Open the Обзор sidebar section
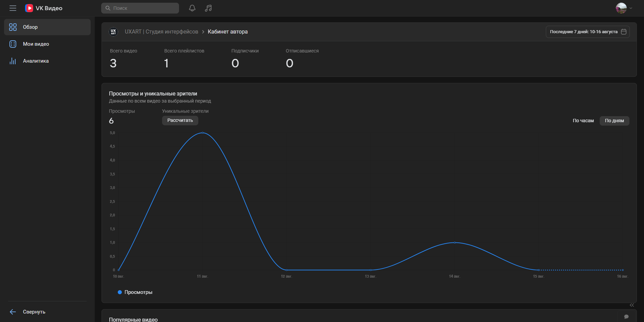Image resolution: width=644 pixels, height=322 pixels. 47,27
